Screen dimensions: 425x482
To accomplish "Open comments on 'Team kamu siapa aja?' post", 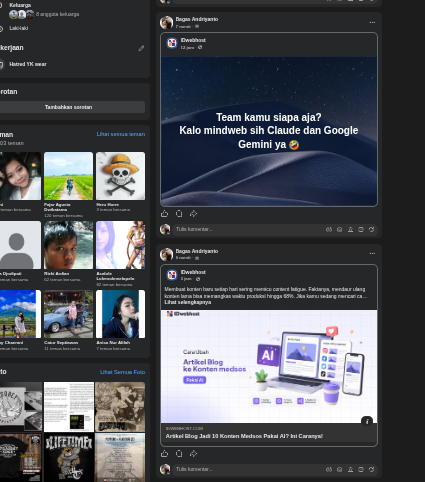I will coord(179,214).
